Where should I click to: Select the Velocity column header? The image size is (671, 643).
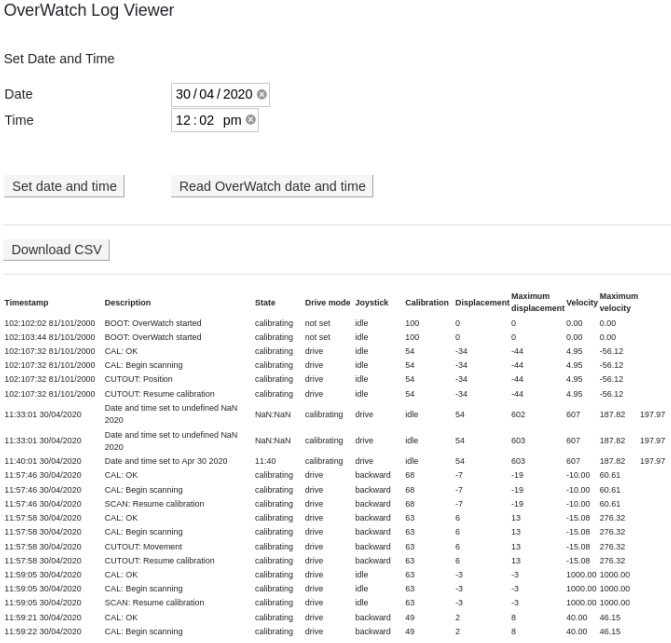(x=582, y=302)
